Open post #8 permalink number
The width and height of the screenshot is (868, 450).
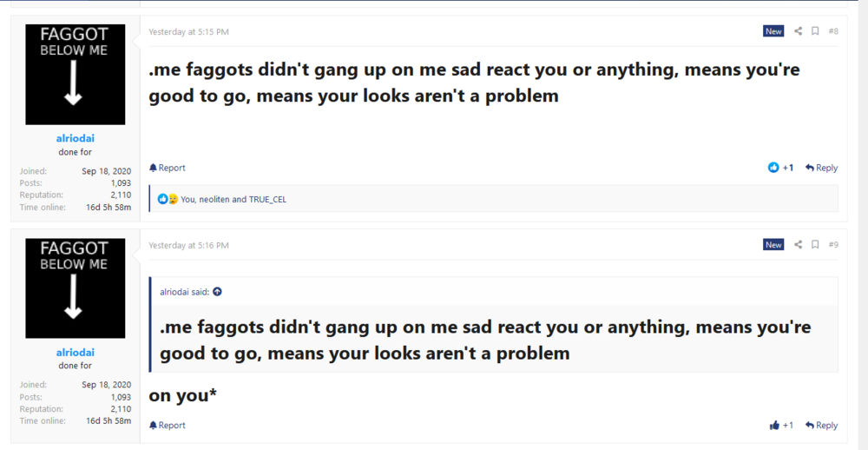833,31
